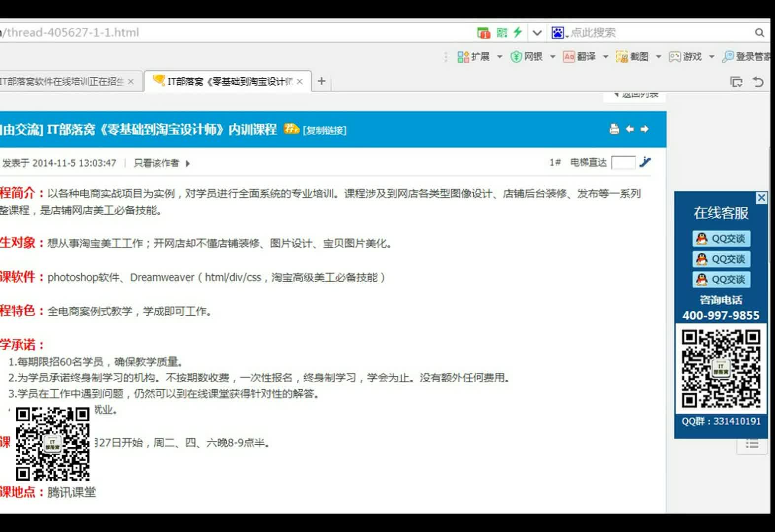Viewport: 775px width, 532px height.
Task: Close the IT部落窝软件在线培训 tab
Action: pos(131,81)
